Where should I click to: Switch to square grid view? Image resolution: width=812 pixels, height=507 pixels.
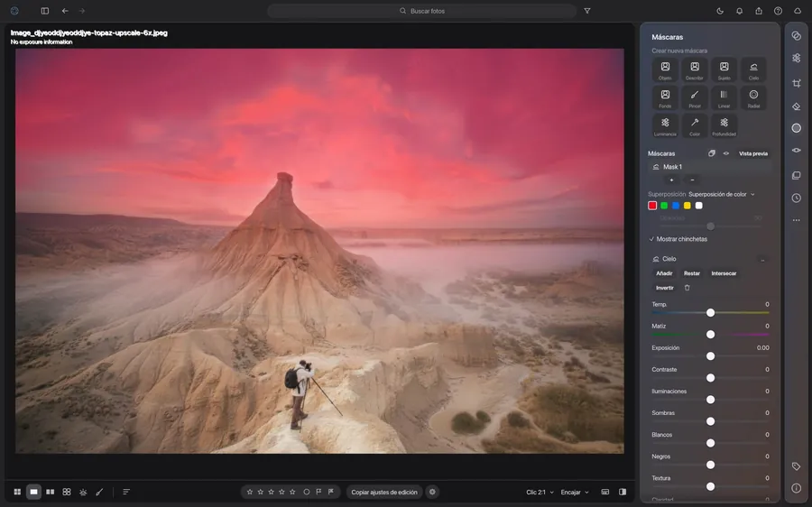coord(67,492)
